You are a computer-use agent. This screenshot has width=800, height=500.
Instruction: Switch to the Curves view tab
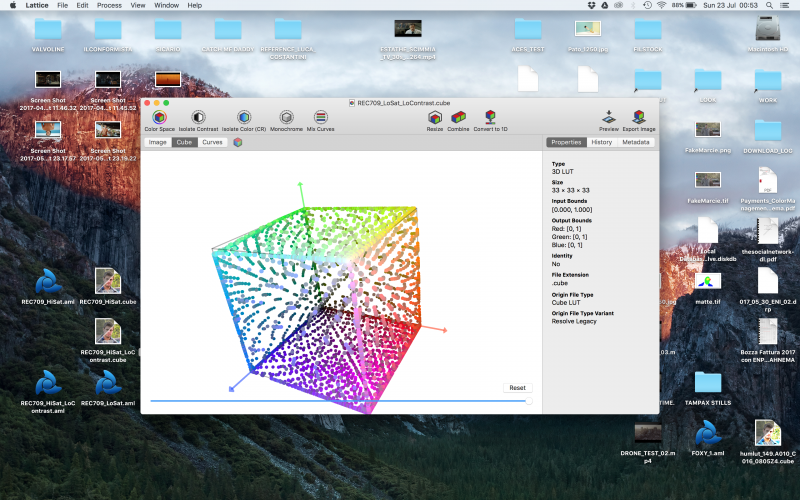[212, 143]
